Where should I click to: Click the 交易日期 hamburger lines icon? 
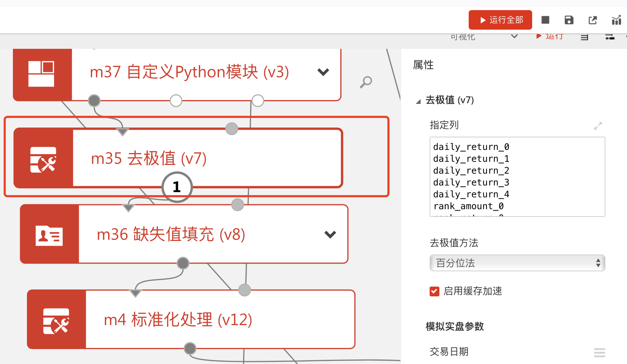pyautogui.click(x=599, y=352)
